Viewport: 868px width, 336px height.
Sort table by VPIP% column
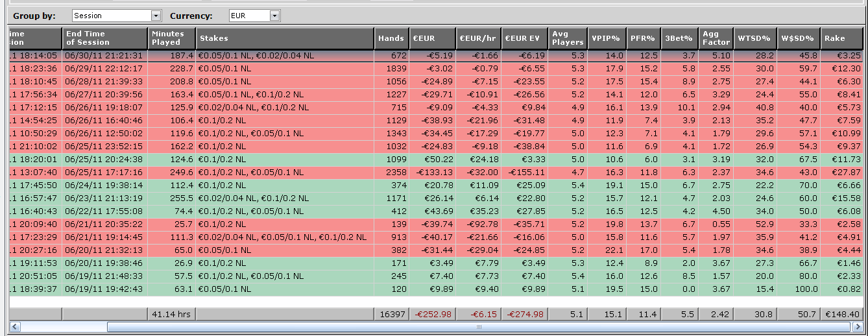coord(607,38)
